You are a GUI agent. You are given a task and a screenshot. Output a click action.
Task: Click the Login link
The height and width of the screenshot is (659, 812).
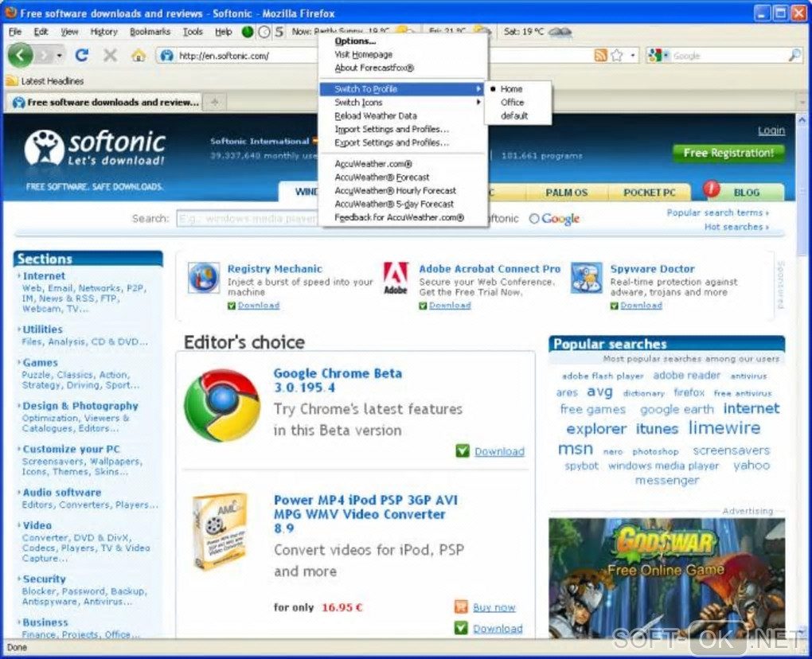coord(771,131)
